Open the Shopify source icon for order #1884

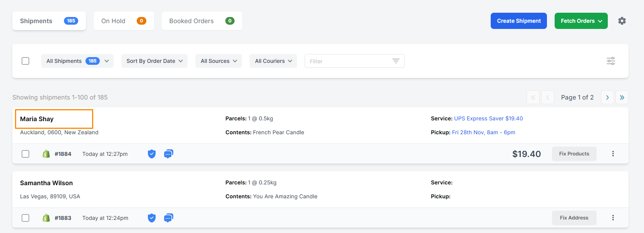[x=46, y=154]
